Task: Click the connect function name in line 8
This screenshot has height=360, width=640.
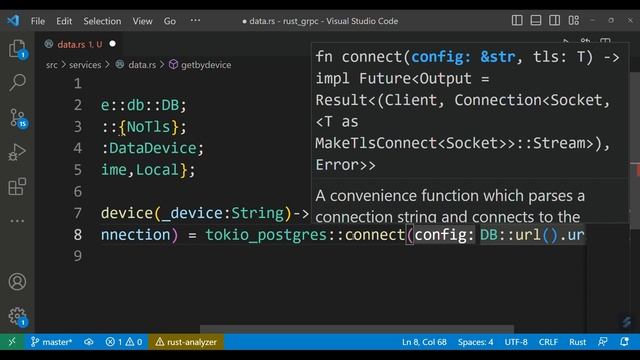Action: (x=375, y=235)
